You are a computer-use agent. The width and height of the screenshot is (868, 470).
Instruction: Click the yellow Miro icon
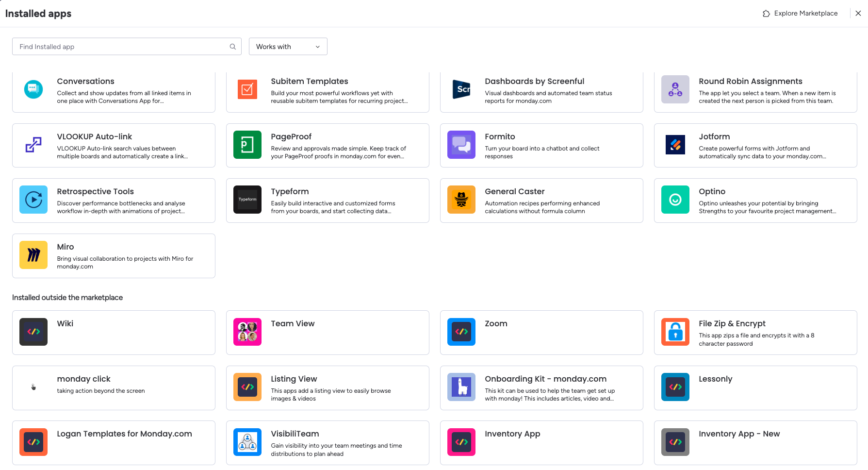[x=33, y=255]
